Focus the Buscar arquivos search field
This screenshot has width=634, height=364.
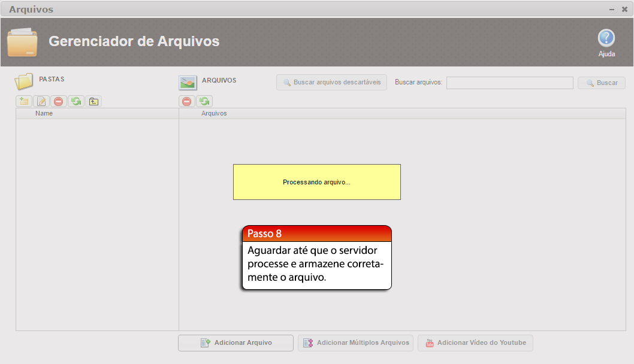tap(509, 83)
